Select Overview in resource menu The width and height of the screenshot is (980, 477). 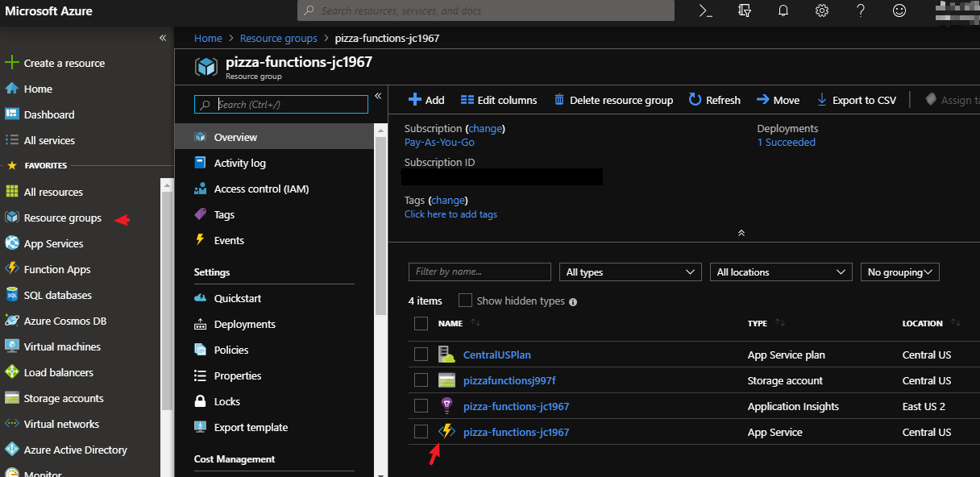275,137
